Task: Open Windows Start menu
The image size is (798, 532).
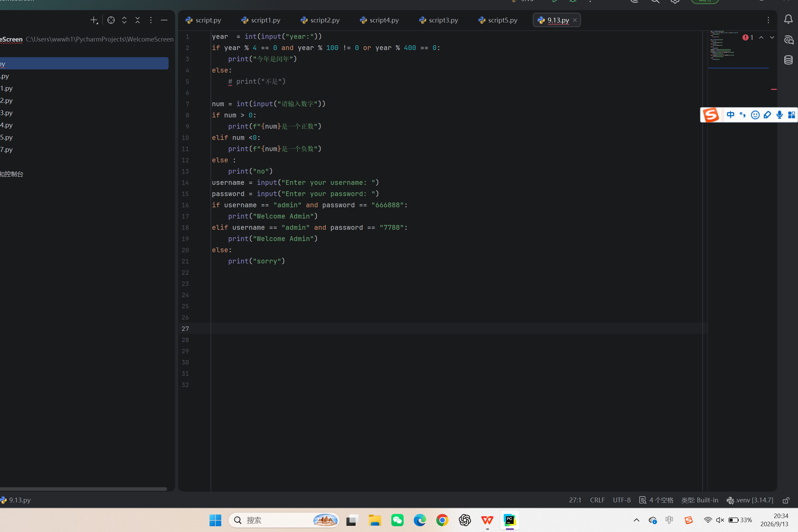Action: point(215,520)
